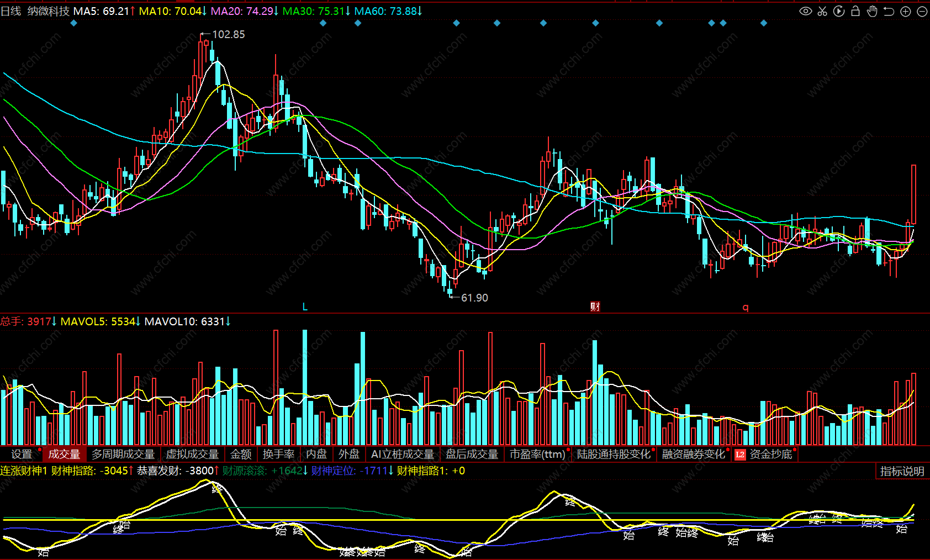Switch to the 虚拟成交量 tab
930x560 pixels.
[x=193, y=454]
